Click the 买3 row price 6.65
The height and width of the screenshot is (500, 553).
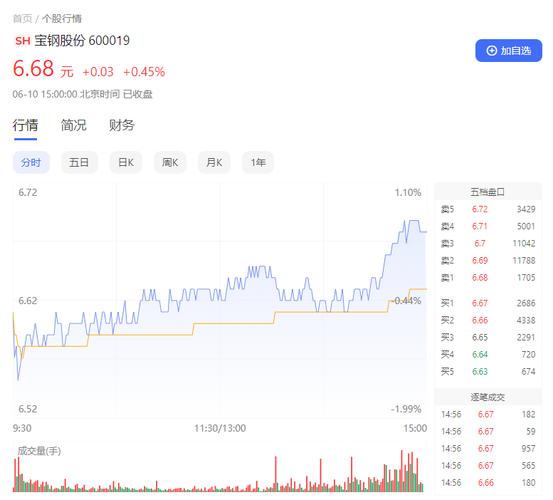[480, 337]
